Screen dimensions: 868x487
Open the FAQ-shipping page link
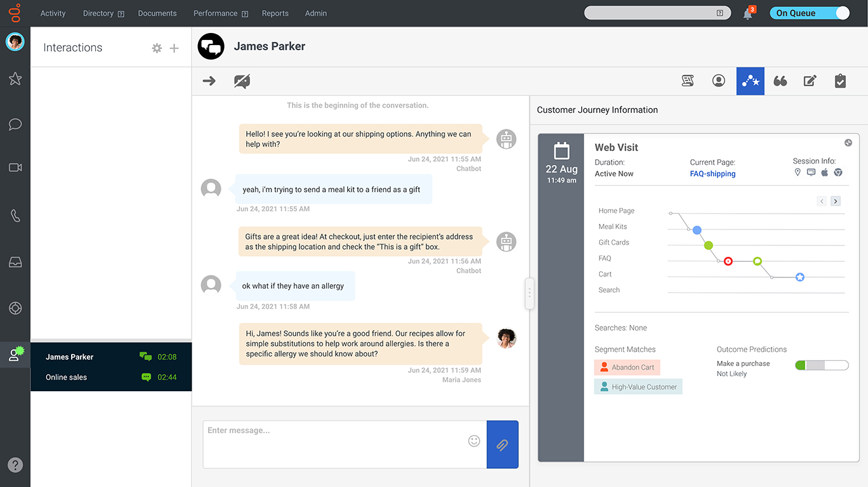click(x=713, y=174)
